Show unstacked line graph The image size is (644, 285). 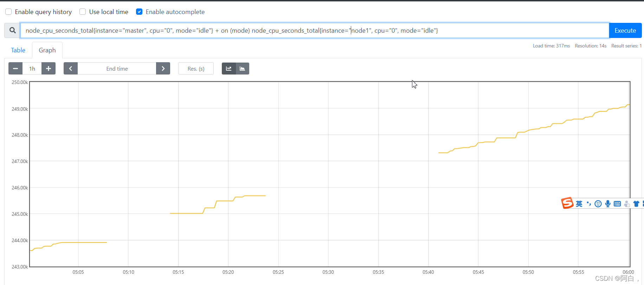229,69
